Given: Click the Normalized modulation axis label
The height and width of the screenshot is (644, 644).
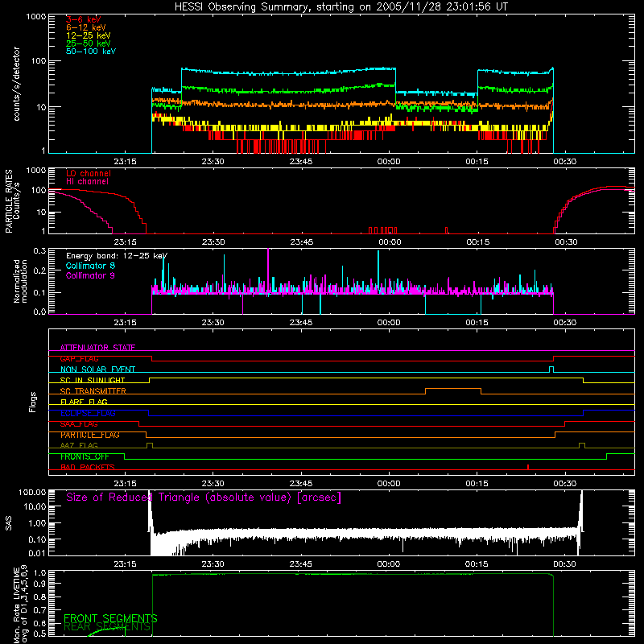Looking at the screenshot, I should coord(20,281).
